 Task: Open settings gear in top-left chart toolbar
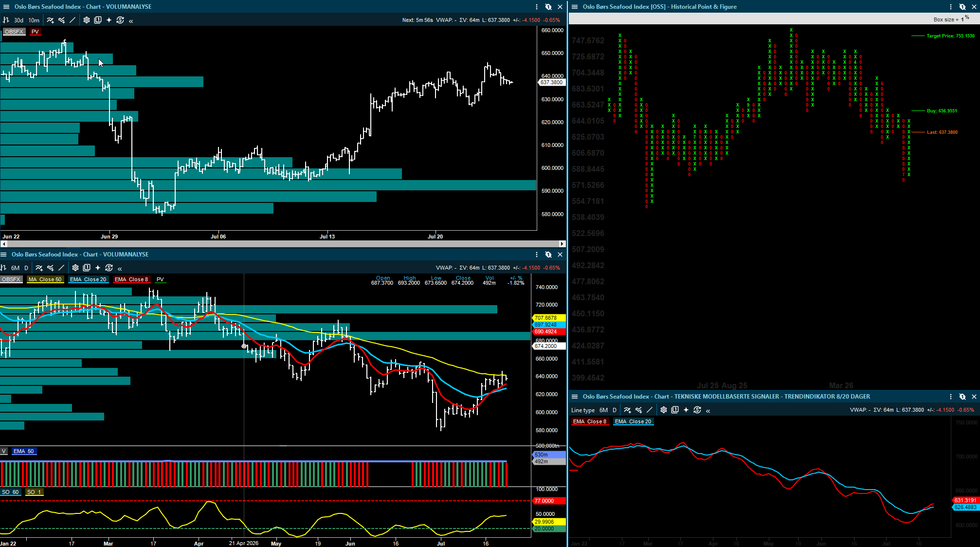87,20
